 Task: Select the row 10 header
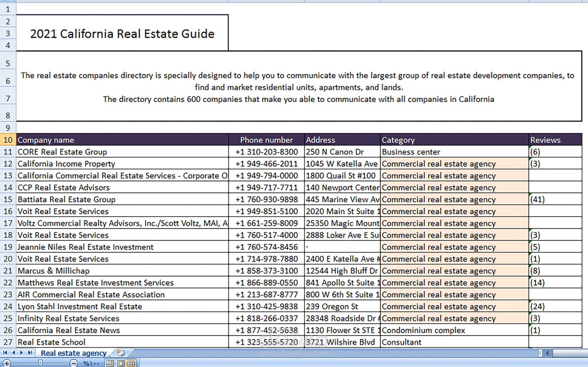(x=8, y=140)
